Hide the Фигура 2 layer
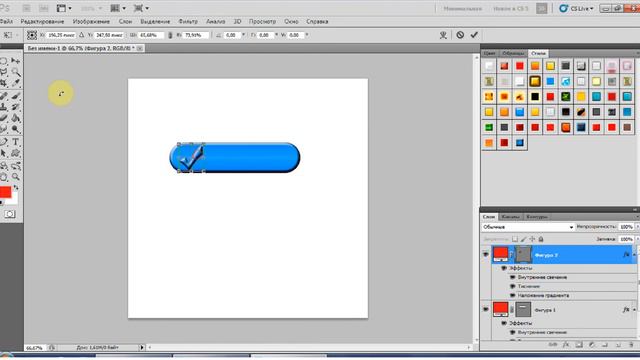The image size is (640, 360). 486,254
